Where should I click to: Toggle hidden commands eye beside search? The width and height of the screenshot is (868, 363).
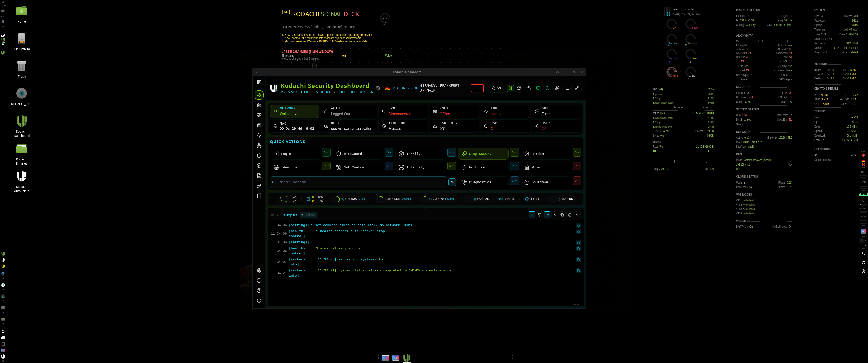pyautogui.click(x=452, y=182)
